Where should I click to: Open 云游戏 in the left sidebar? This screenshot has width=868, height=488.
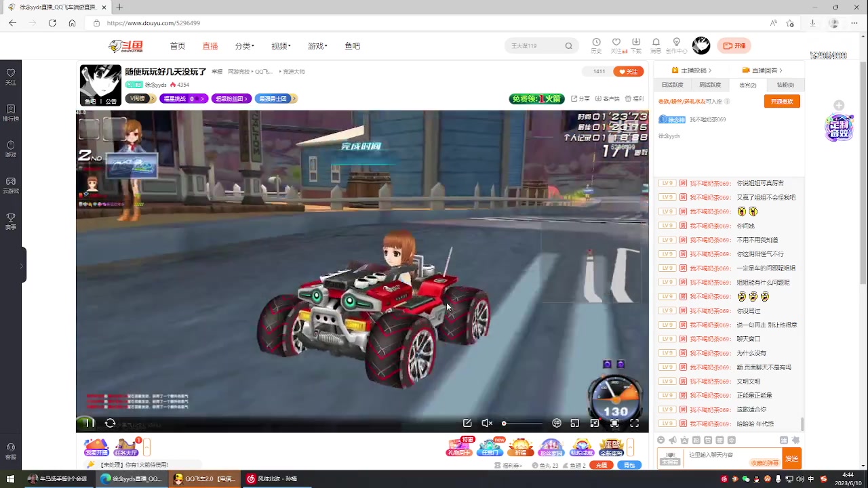tap(11, 185)
